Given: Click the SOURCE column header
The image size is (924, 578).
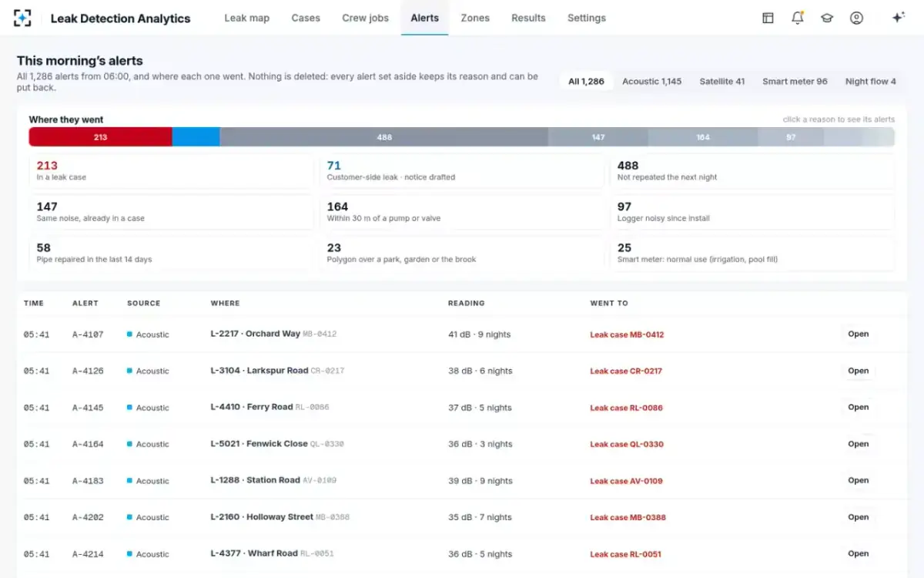Looking at the screenshot, I should coord(144,304).
